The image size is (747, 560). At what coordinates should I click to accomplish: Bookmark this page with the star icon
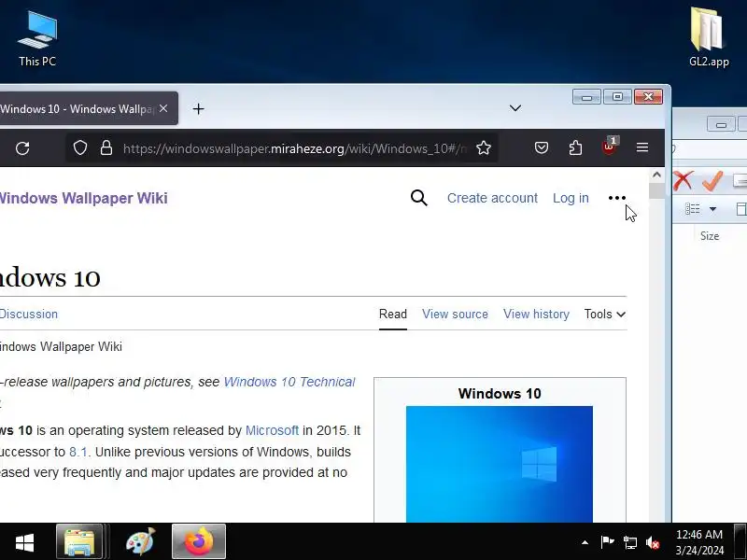pos(483,148)
